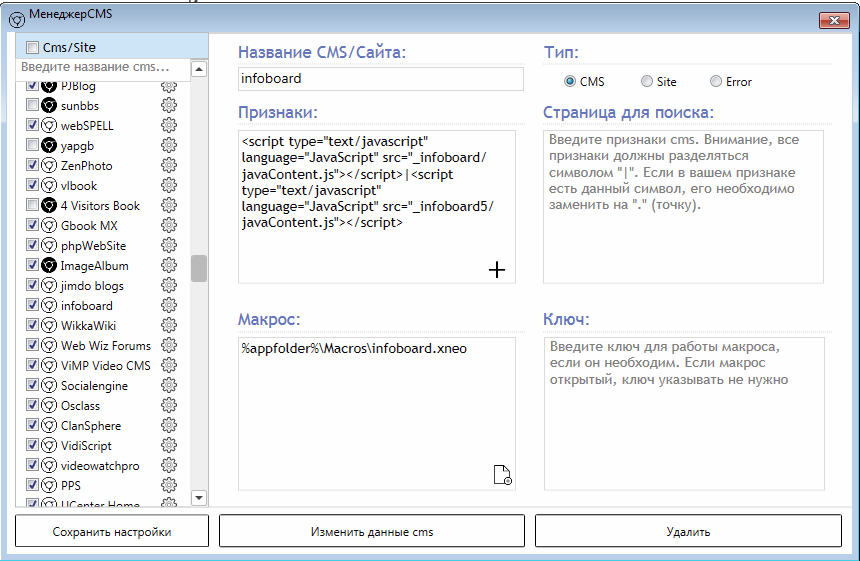This screenshot has height=561, width=860.
Task: Uncheck the Web Wiz Forums checkbox
Action: (x=32, y=344)
